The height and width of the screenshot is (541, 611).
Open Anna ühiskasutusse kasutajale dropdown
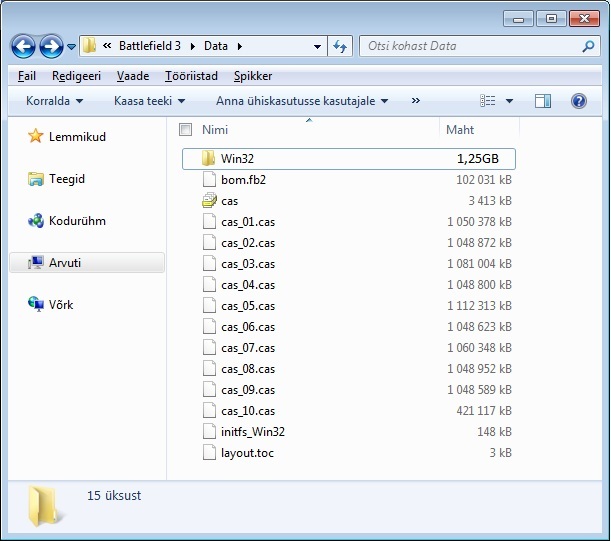(302, 101)
